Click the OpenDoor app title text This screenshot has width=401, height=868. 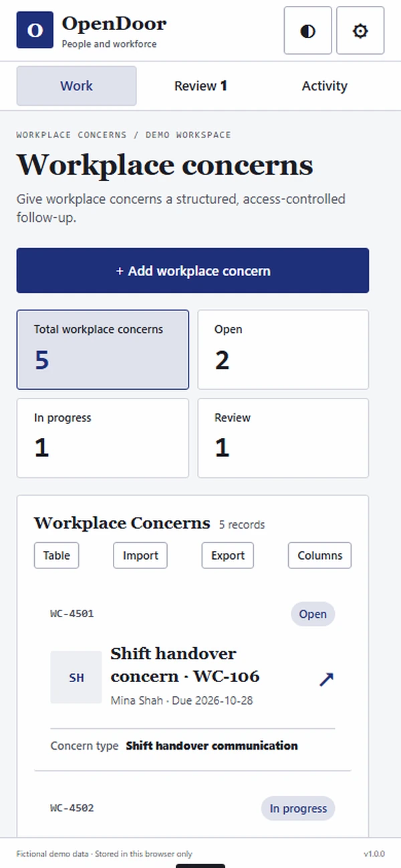(114, 24)
